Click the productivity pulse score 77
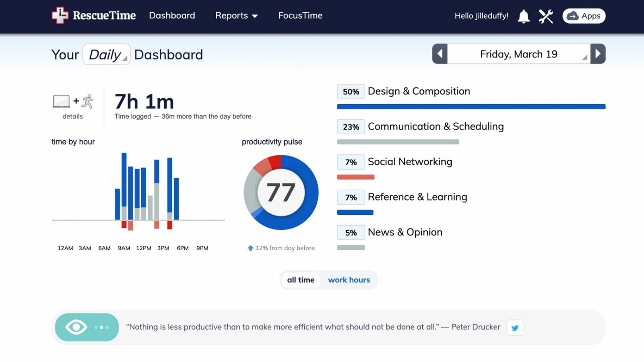 281,193
